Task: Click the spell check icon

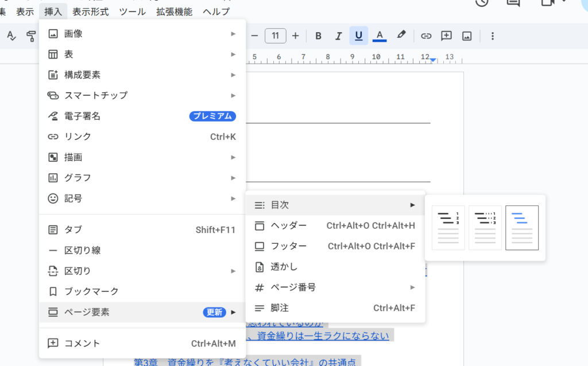Action: click(11, 36)
